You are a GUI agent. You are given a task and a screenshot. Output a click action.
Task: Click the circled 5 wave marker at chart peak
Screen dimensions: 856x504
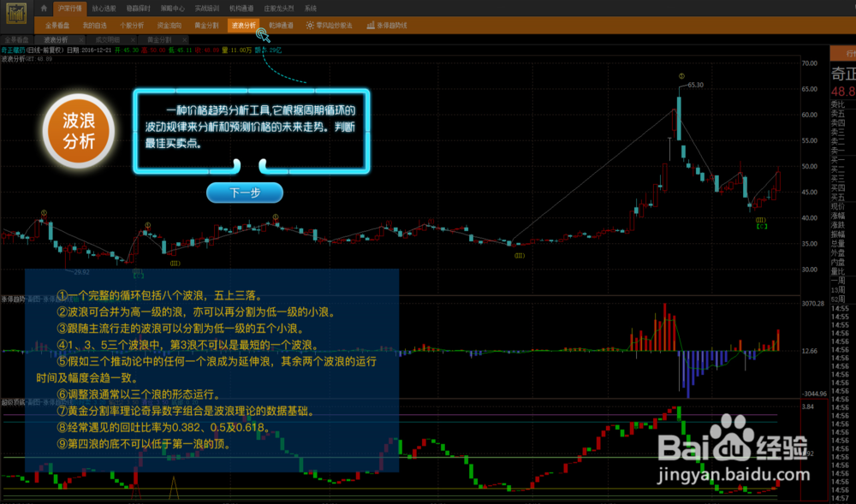tap(681, 76)
